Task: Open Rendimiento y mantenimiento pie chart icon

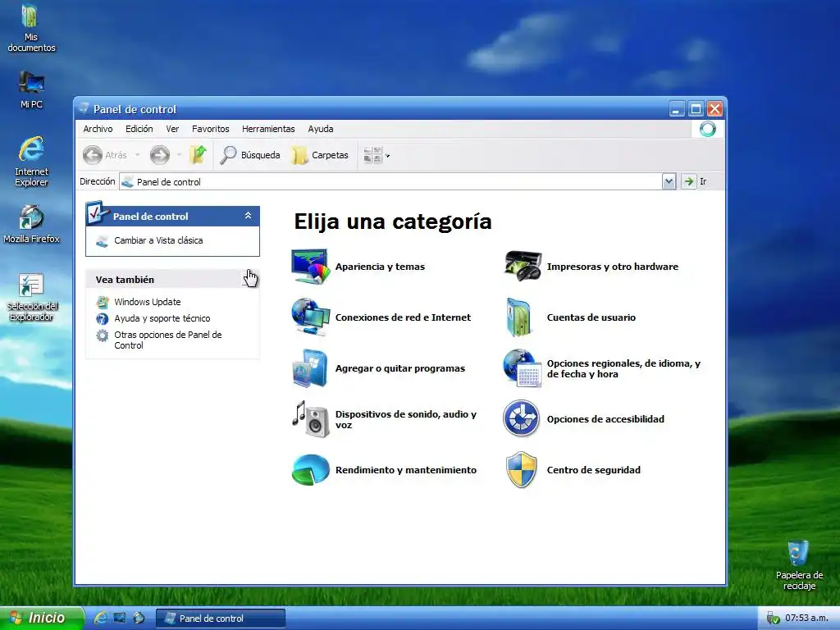Action: (310, 470)
